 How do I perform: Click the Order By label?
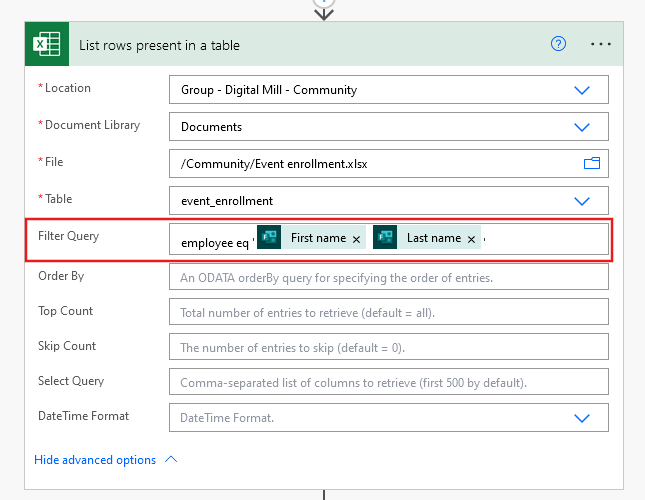pyautogui.click(x=61, y=276)
